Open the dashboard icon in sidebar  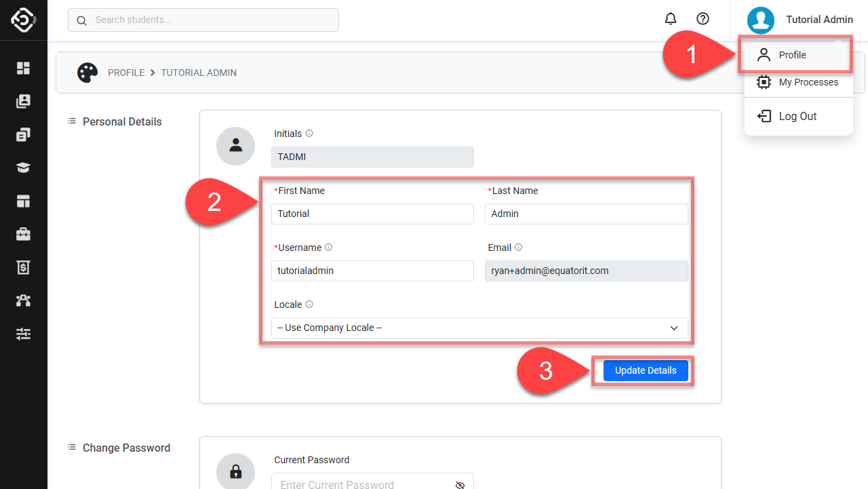click(24, 68)
